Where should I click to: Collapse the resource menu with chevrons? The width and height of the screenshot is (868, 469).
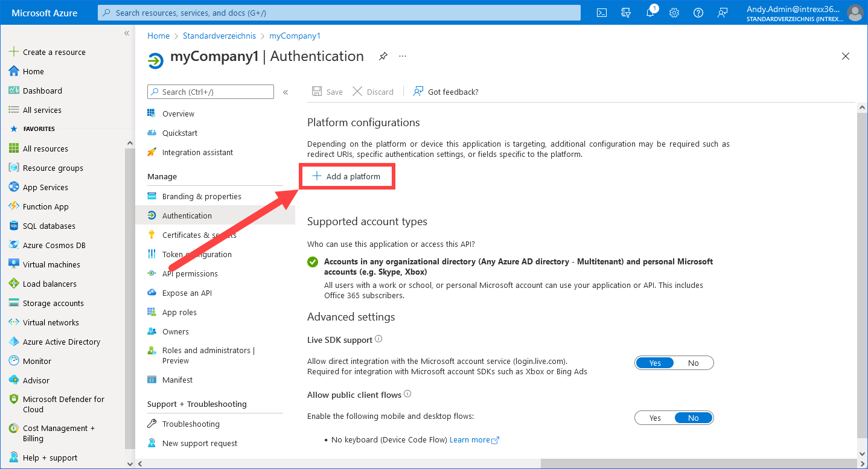pyautogui.click(x=286, y=92)
